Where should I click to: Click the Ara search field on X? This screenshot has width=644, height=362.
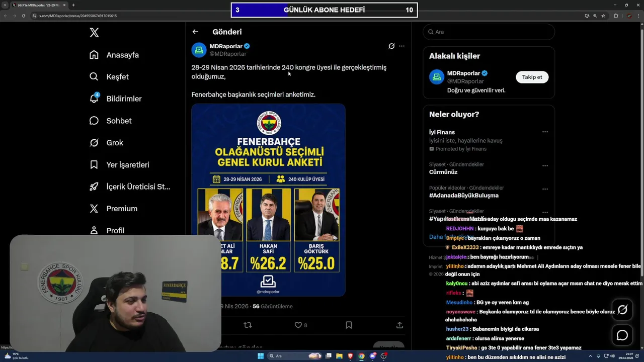[x=489, y=32]
